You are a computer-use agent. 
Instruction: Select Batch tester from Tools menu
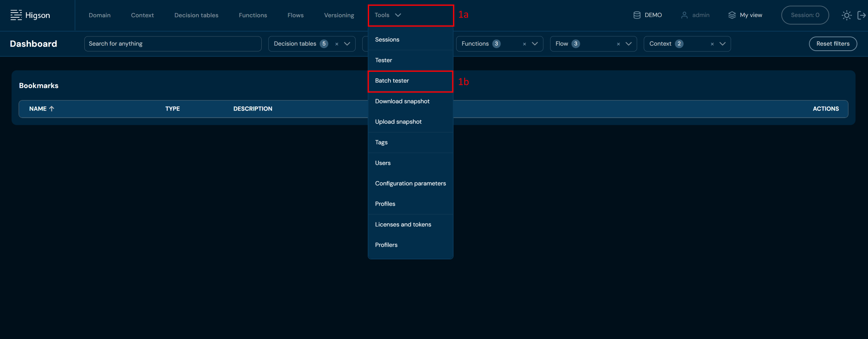click(392, 81)
